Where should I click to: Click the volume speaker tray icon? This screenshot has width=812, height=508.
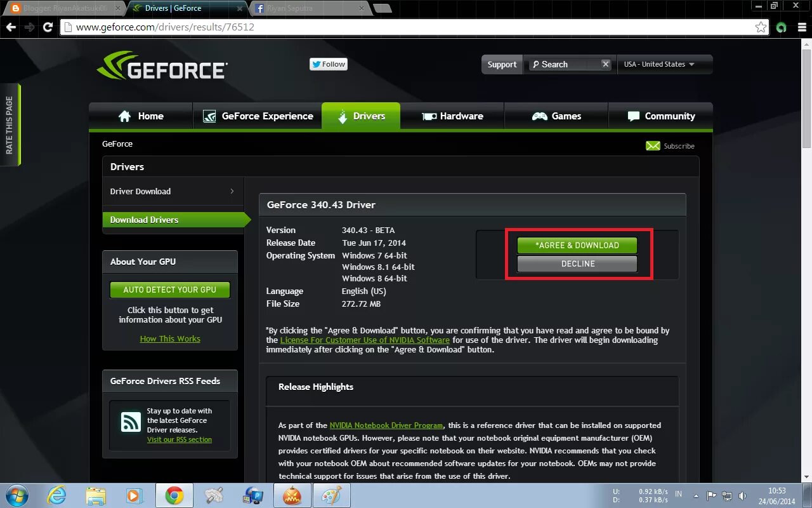[x=742, y=496]
